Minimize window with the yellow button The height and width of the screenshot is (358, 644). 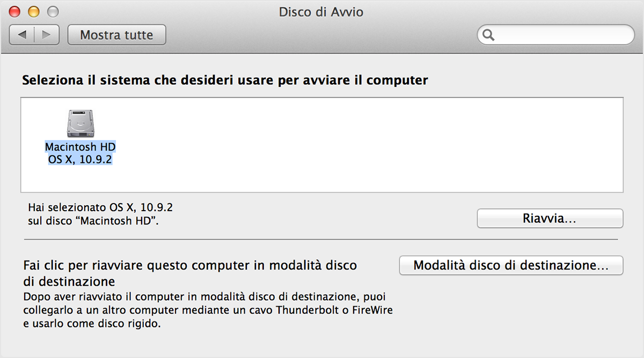[34, 11]
